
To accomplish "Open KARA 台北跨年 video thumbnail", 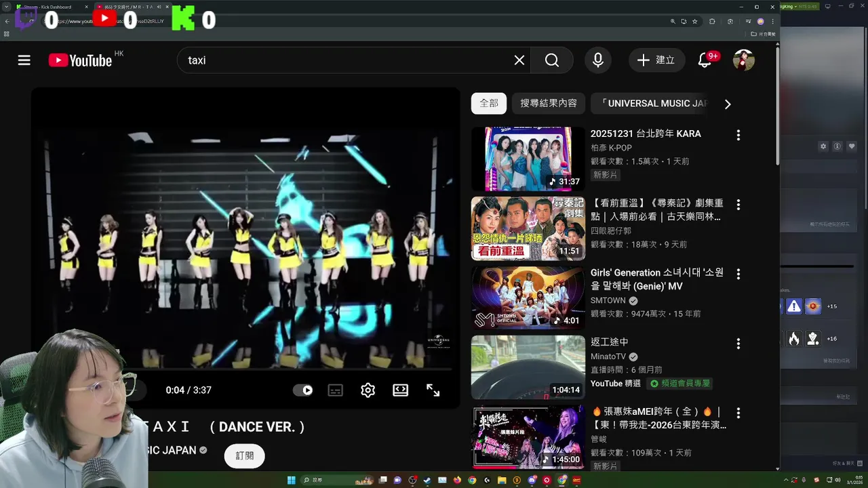I will pos(528,159).
